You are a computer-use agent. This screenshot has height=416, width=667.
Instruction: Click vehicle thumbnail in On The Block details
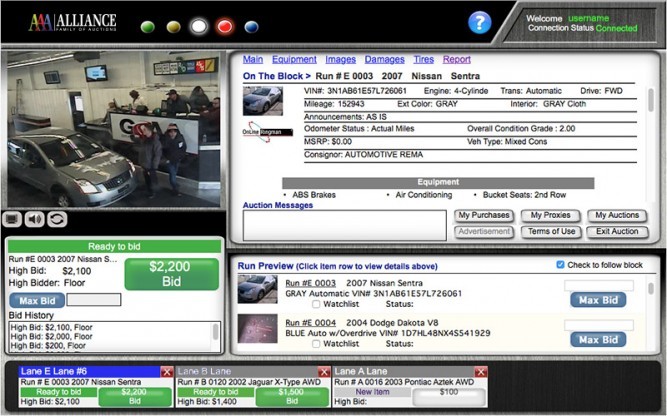click(x=262, y=101)
